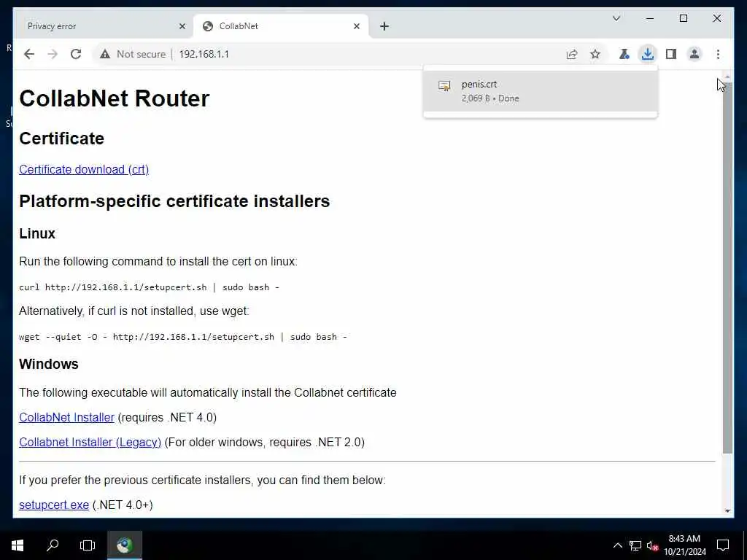747x560 pixels.
Task: Open the Windows Start menu
Action: pyautogui.click(x=18, y=545)
